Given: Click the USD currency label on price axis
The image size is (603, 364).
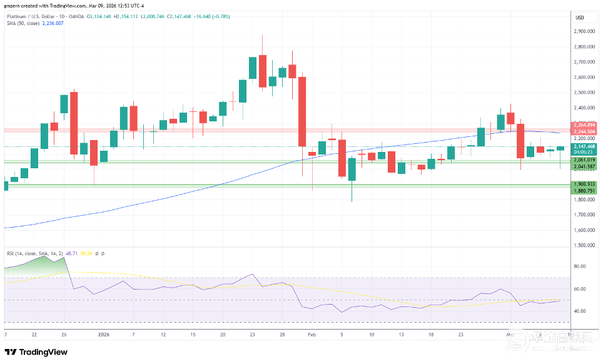Looking at the screenshot, I should [x=579, y=18].
